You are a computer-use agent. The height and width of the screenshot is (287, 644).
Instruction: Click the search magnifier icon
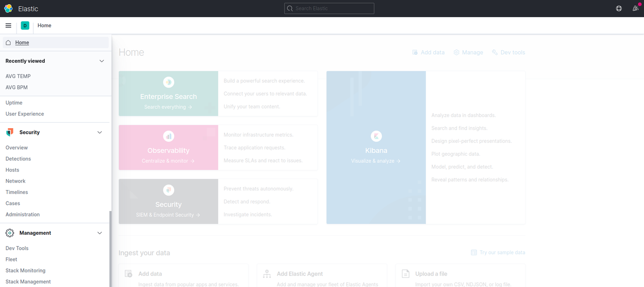pos(290,9)
